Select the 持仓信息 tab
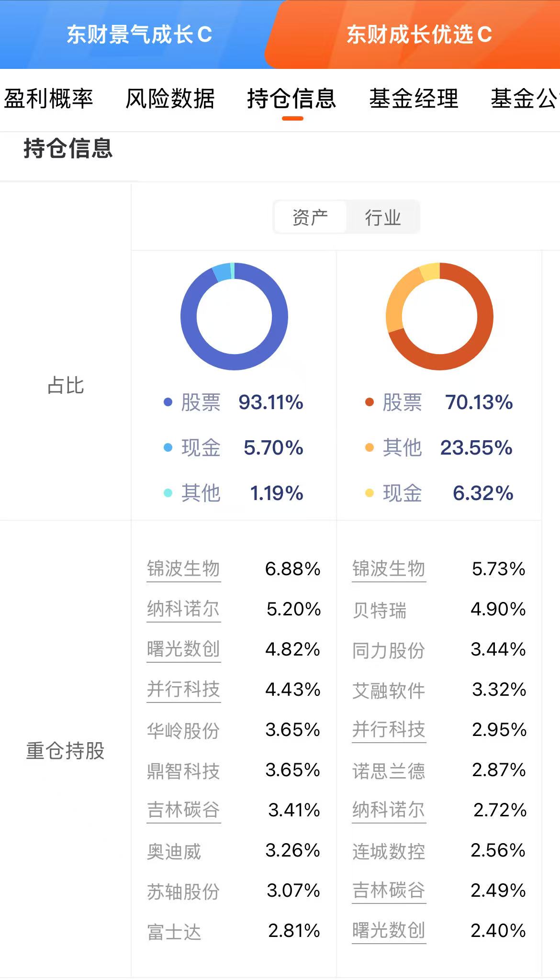Image resolution: width=560 pixels, height=980 pixels. (291, 99)
